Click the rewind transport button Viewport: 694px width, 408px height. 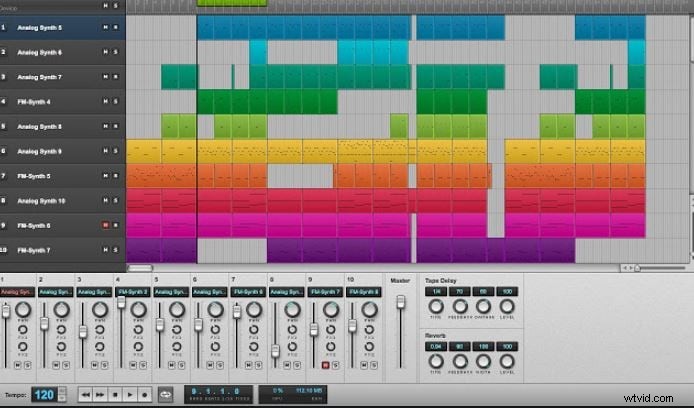pos(85,394)
